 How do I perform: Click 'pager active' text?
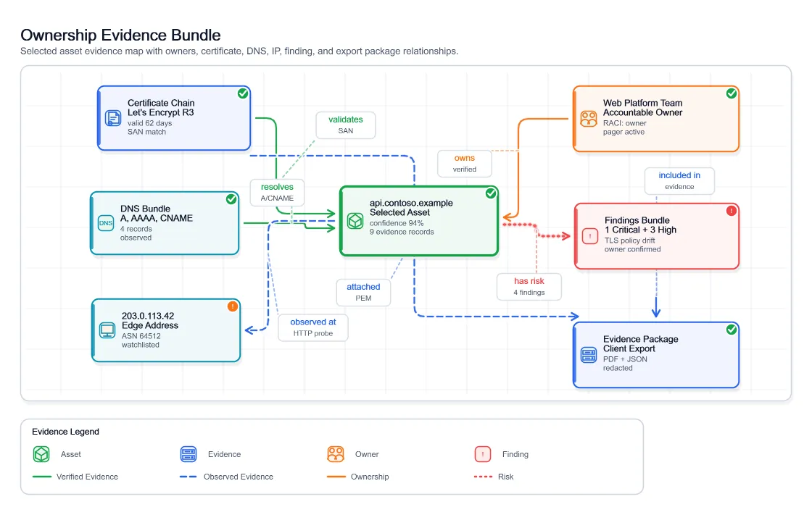pos(624,132)
